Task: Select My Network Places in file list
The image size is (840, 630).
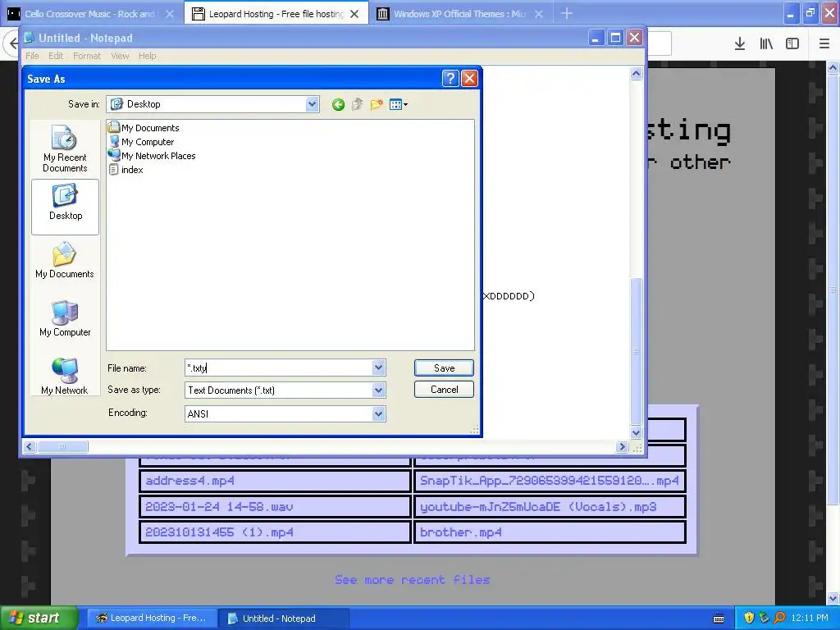Action: coord(152,156)
